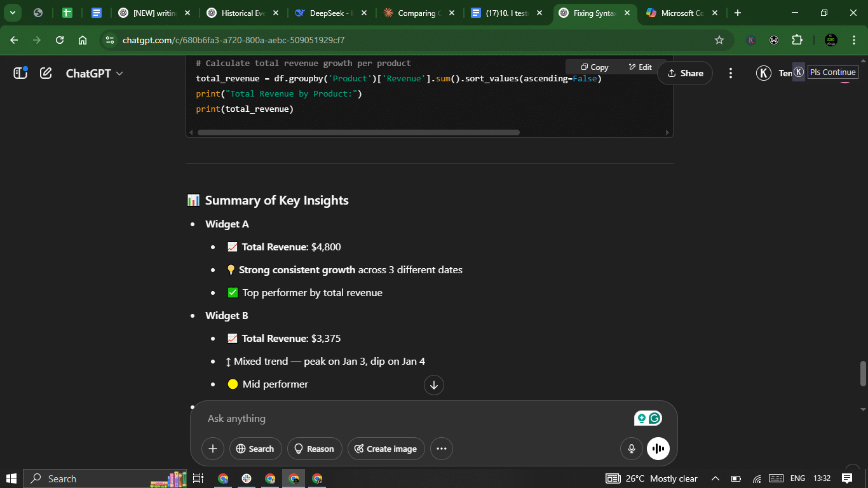Open the Windows notification center
Image resolution: width=868 pixels, height=488 pixels.
tap(847, 478)
